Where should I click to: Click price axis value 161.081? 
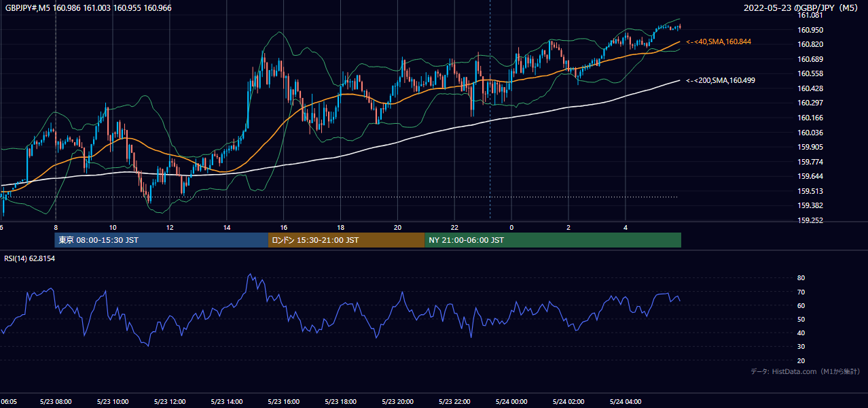pyautogui.click(x=810, y=15)
